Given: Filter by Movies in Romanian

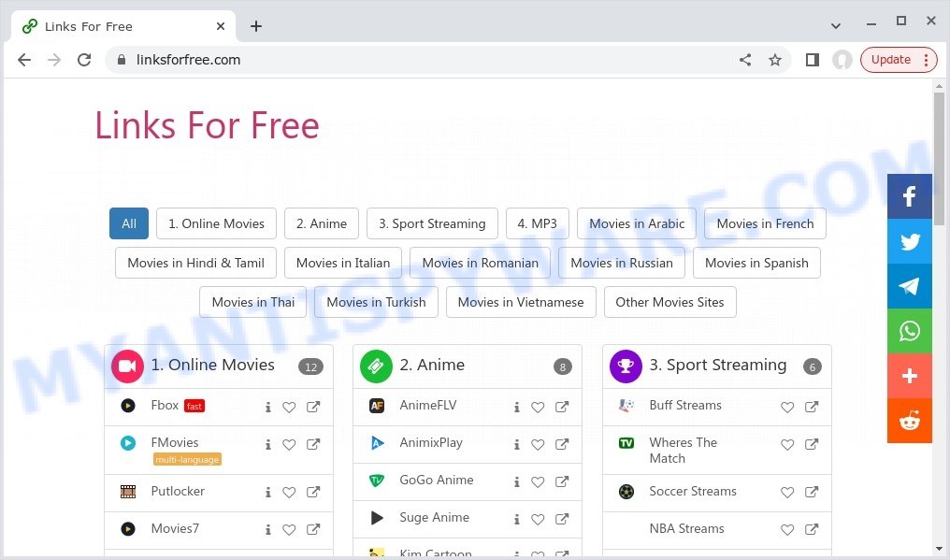Looking at the screenshot, I should point(480,263).
